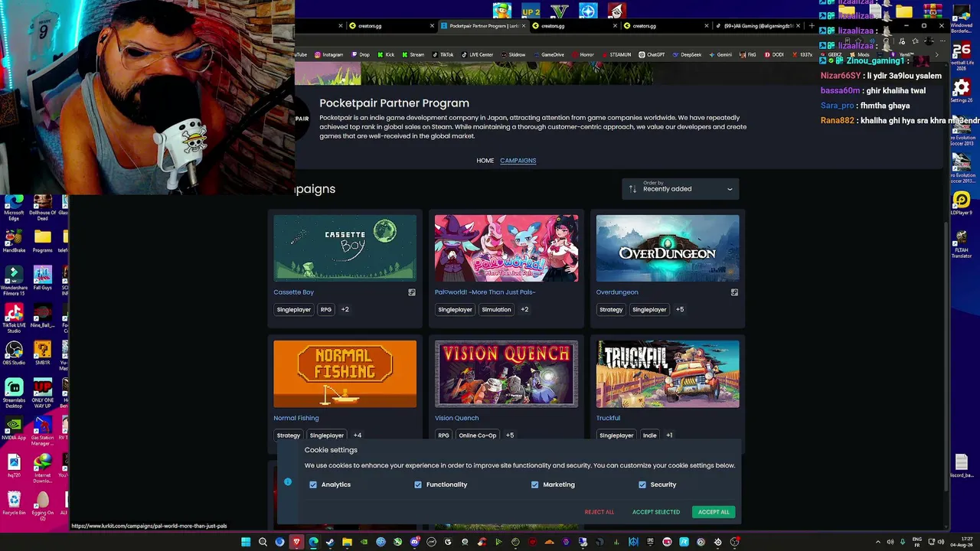Open the DODI bookmark
This screenshot has height=551, width=980.
click(x=774, y=54)
